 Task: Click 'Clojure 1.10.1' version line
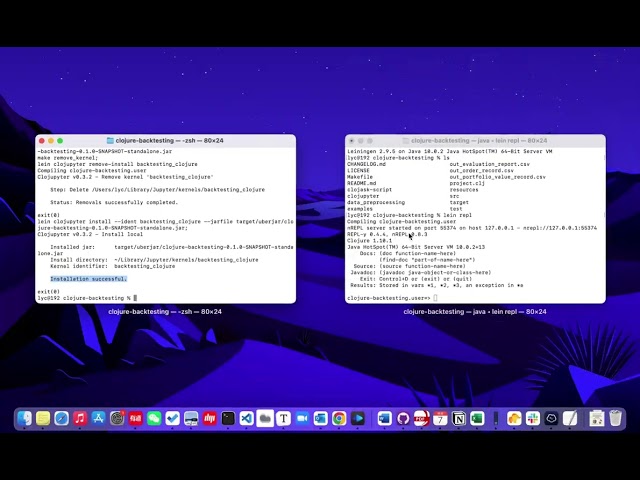pyautogui.click(x=369, y=241)
